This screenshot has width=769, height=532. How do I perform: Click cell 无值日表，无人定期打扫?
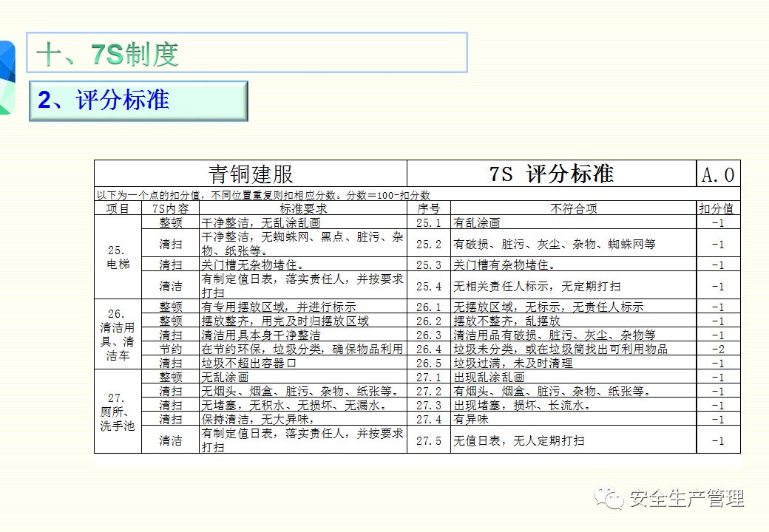[x=573, y=440]
